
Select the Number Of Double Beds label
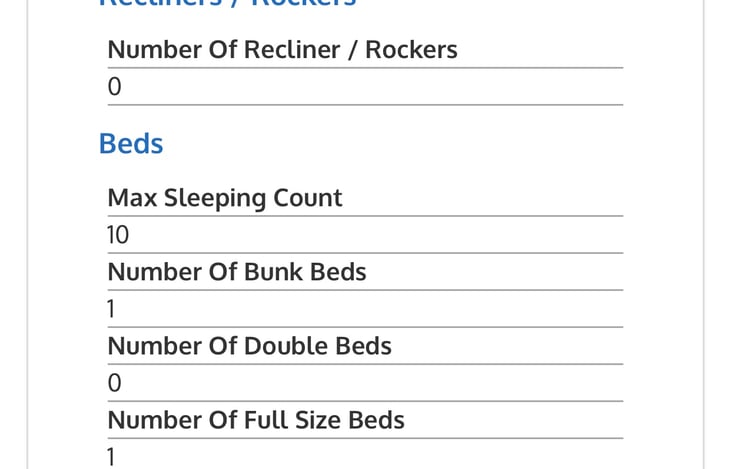(x=249, y=346)
